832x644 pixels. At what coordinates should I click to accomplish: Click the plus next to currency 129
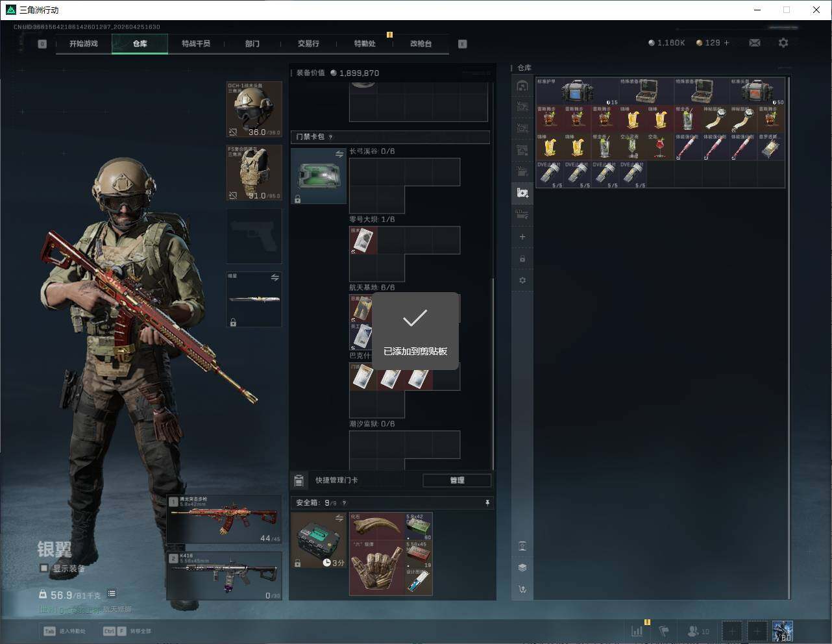coord(727,43)
